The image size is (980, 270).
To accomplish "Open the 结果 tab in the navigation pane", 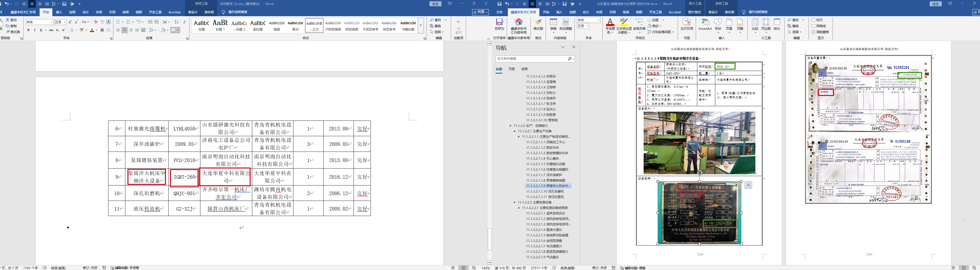I will 525,69.
